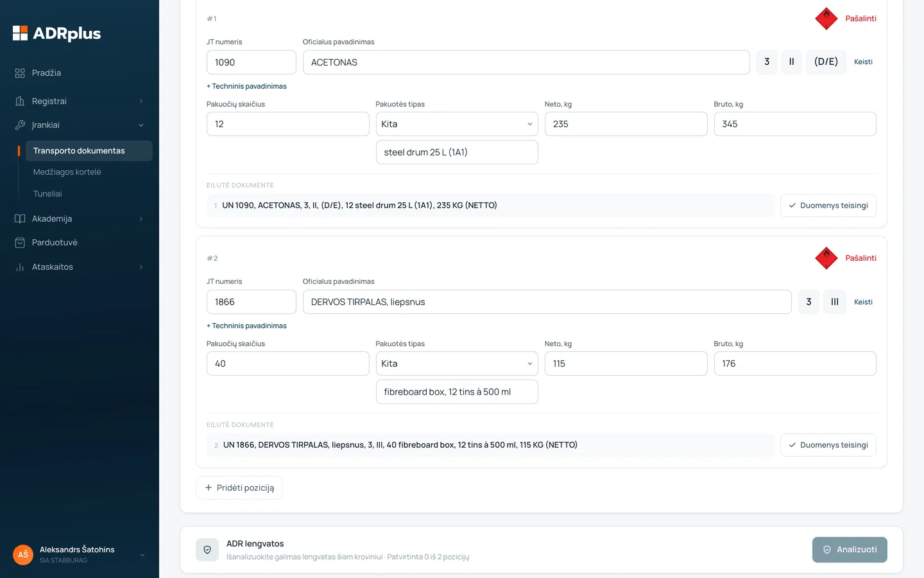Expand the Akademija submenu chevron
Viewport: 924px width, 578px height.
click(141, 219)
